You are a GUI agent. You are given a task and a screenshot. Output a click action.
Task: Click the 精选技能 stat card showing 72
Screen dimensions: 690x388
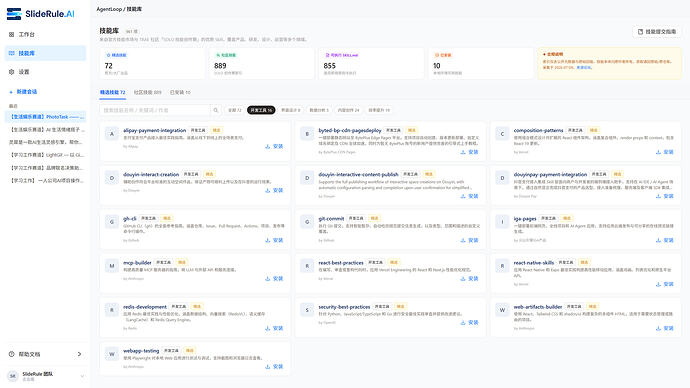coord(152,64)
